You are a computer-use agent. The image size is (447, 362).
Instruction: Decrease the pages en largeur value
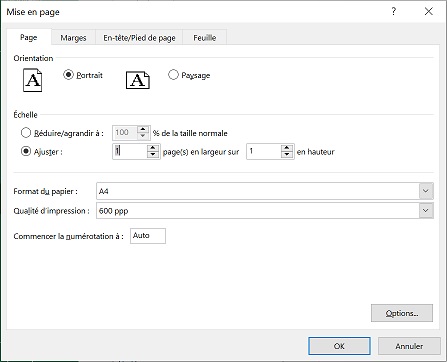[153, 155]
